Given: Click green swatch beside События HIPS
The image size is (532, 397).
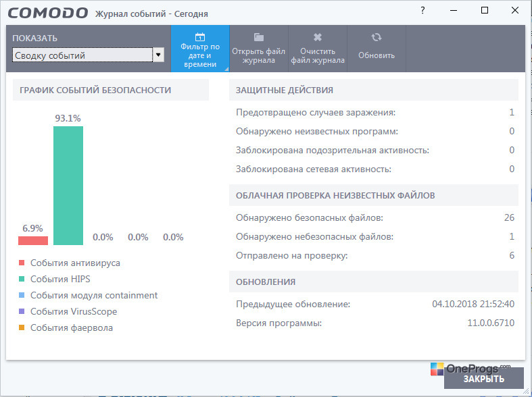Looking at the screenshot, I should pyautogui.click(x=22, y=279).
